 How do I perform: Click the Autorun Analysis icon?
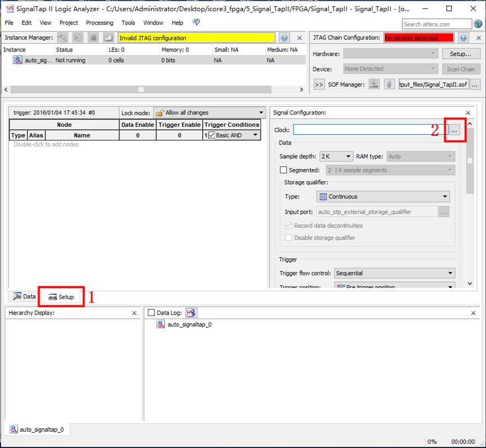[x=78, y=38]
